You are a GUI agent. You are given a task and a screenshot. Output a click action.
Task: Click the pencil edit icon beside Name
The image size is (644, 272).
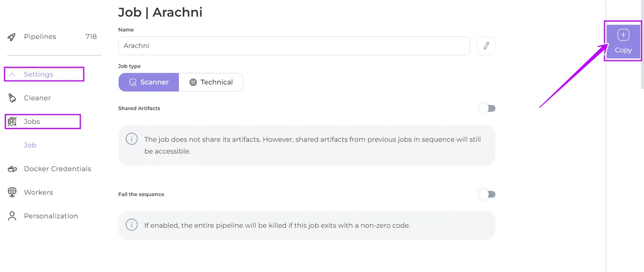point(486,46)
